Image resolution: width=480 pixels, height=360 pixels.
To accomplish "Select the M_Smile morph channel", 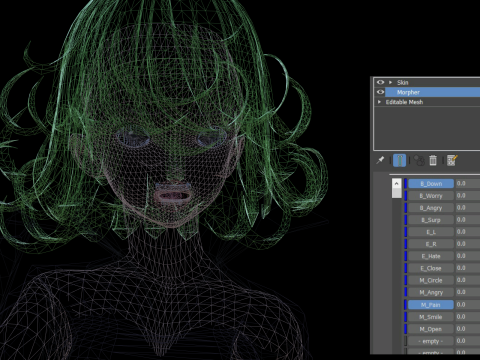I will pos(431,317).
